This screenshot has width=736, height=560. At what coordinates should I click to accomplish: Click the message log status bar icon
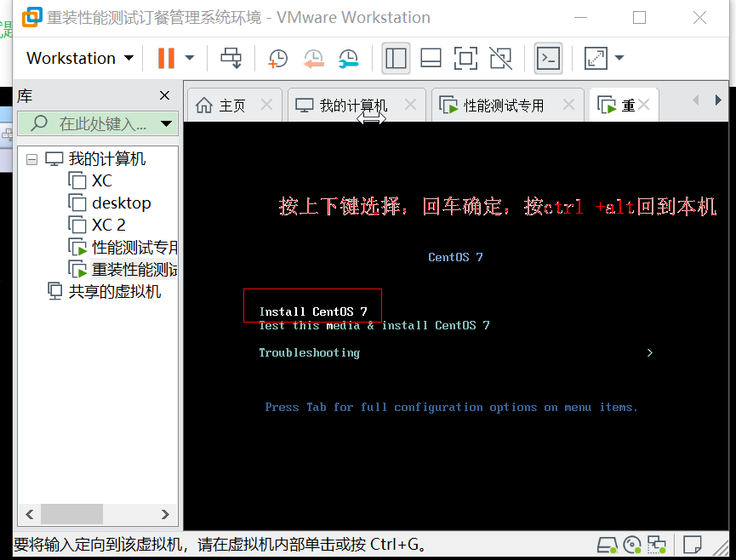693,545
